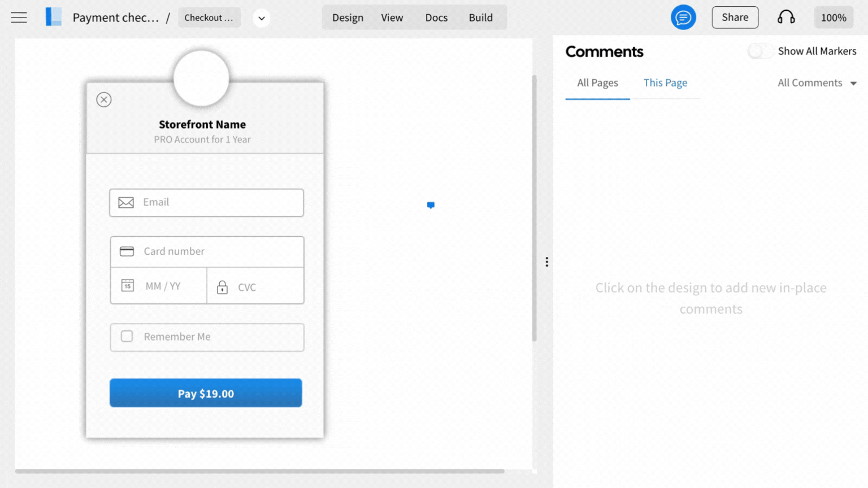This screenshot has height=488, width=868.
Task: Click the blue project logo icon
Action: pos(54,17)
